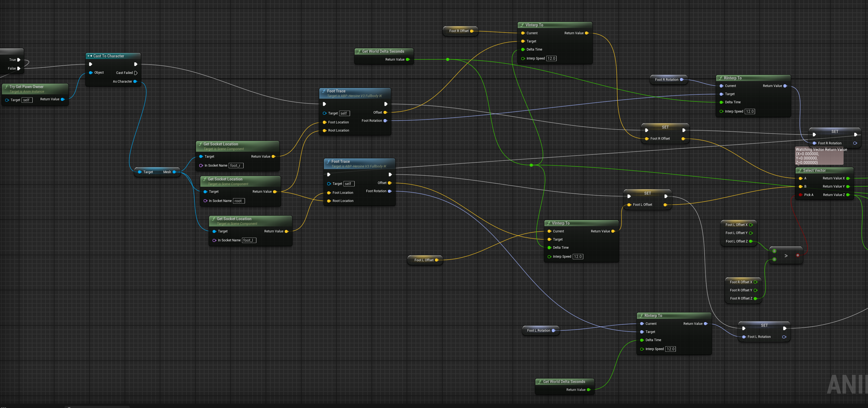Viewport: 868px width, 408px height.
Task: Edit the In Socket Name field root
Action: tap(238, 201)
